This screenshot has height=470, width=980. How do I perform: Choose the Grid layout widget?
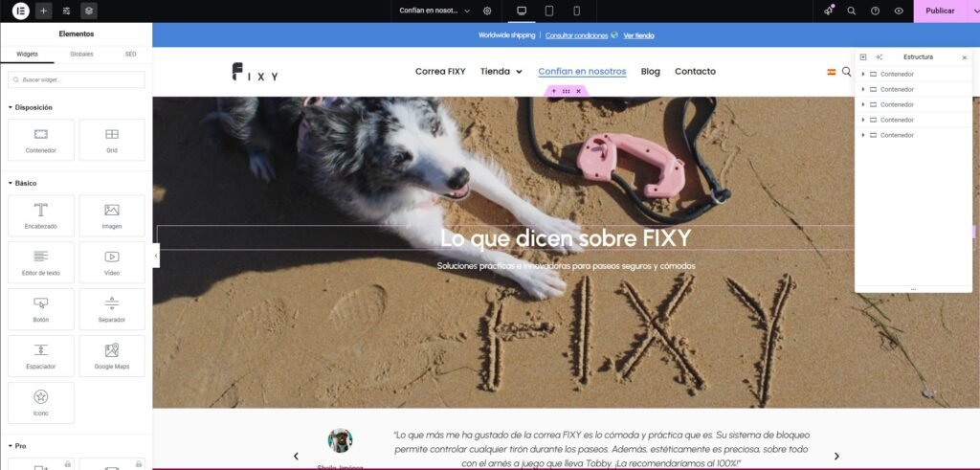coord(112,140)
